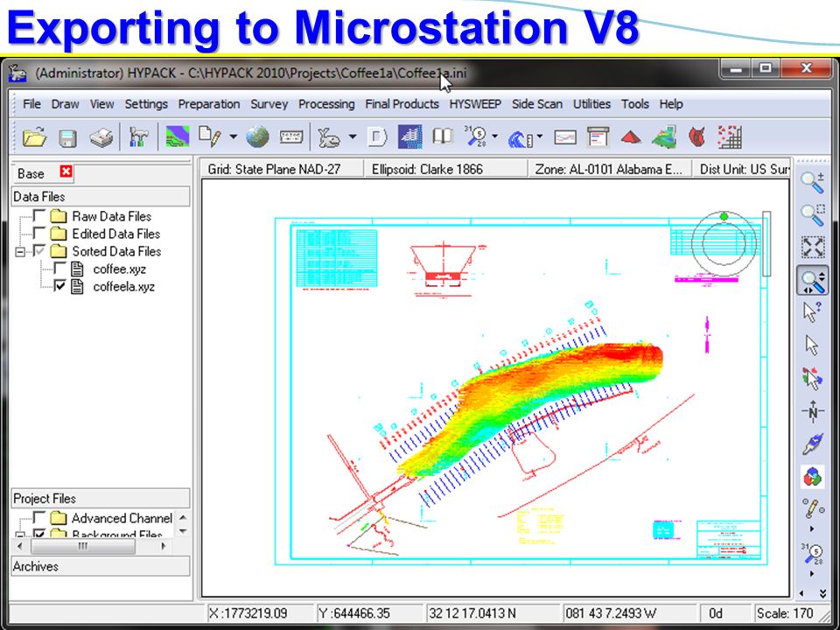Screen dimensions: 840x630
Task: Toggle the Sorted Data Files checkbox
Action: [38, 251]
